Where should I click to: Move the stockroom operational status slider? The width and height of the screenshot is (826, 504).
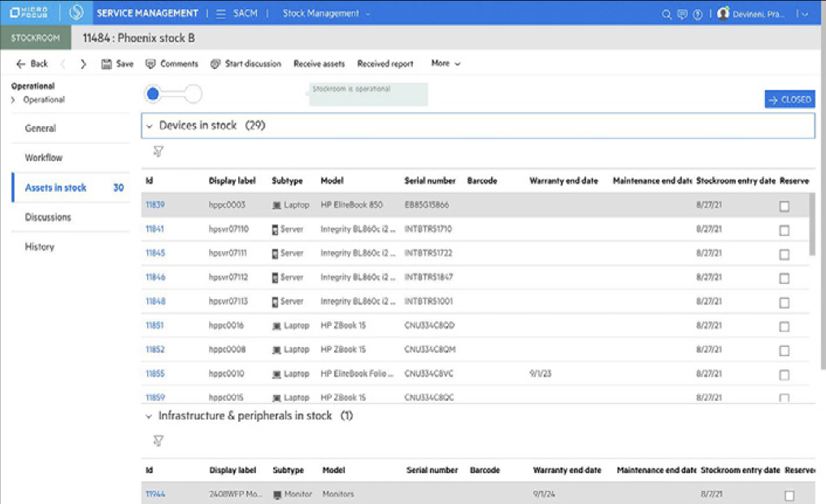153,93
